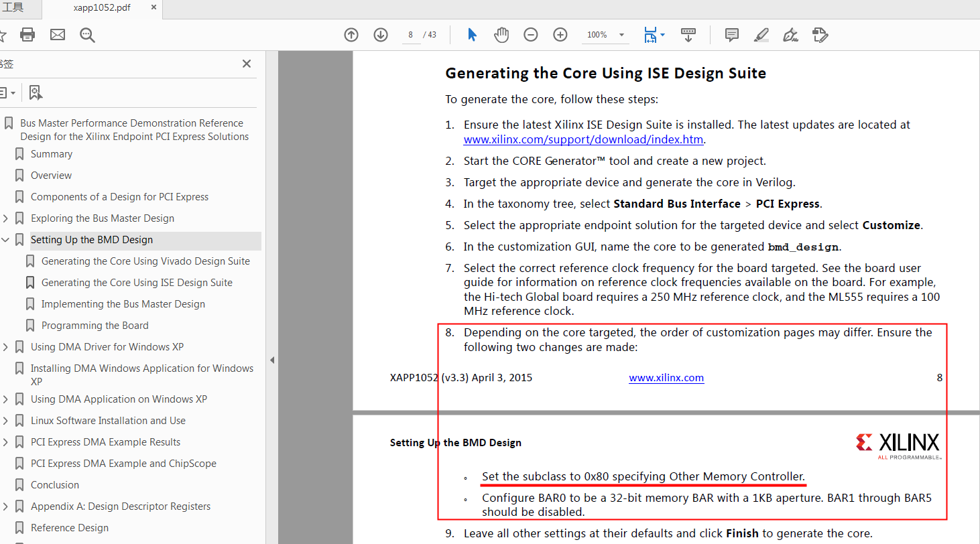
Task: Go to the next page with down arrow
Action: [381, 35]
